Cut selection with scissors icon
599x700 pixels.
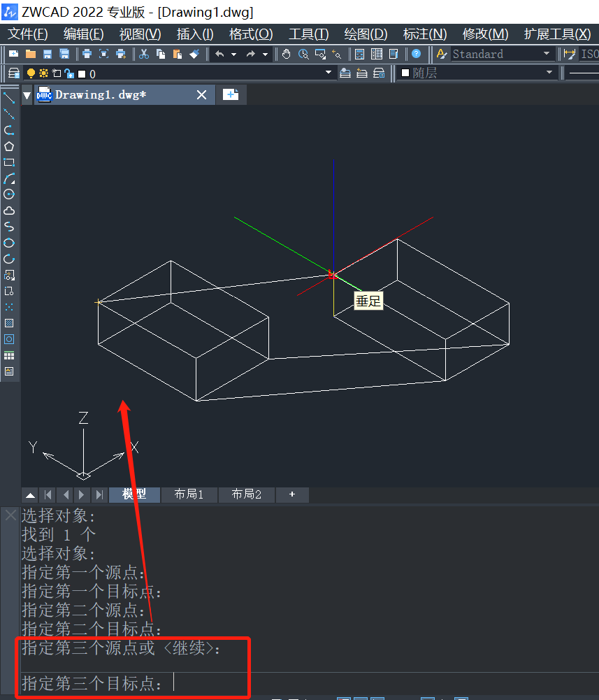coord(144,54)
